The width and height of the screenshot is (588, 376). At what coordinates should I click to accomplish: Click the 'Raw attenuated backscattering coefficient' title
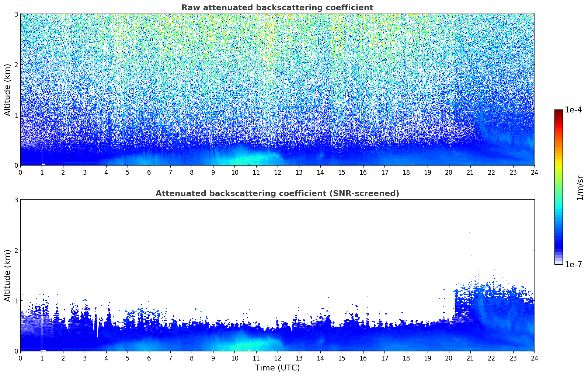[277, 8]
